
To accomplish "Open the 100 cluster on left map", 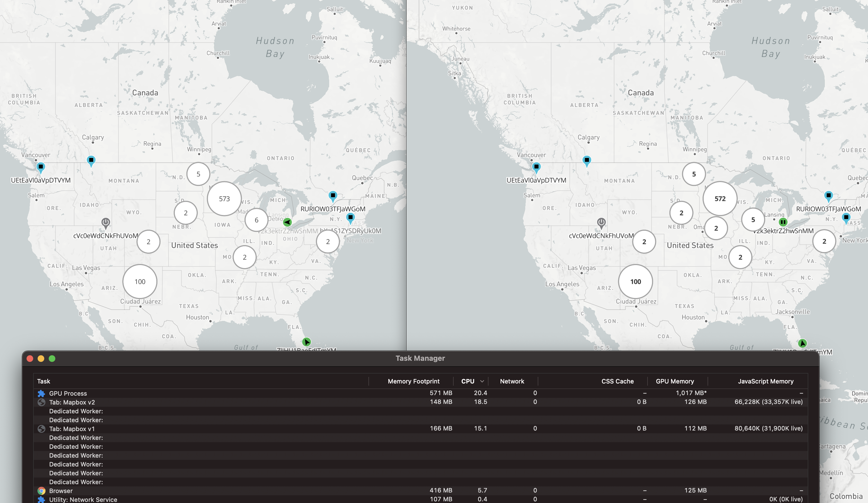I will pos(140,281).
